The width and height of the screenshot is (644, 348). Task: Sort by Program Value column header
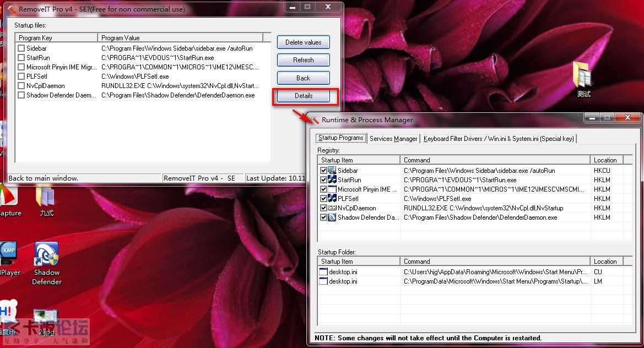[x=180, y=38]
